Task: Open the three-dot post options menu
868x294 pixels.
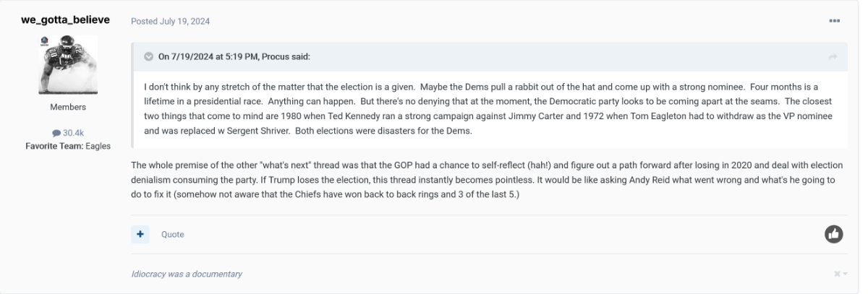Action: tap(835, 21)
